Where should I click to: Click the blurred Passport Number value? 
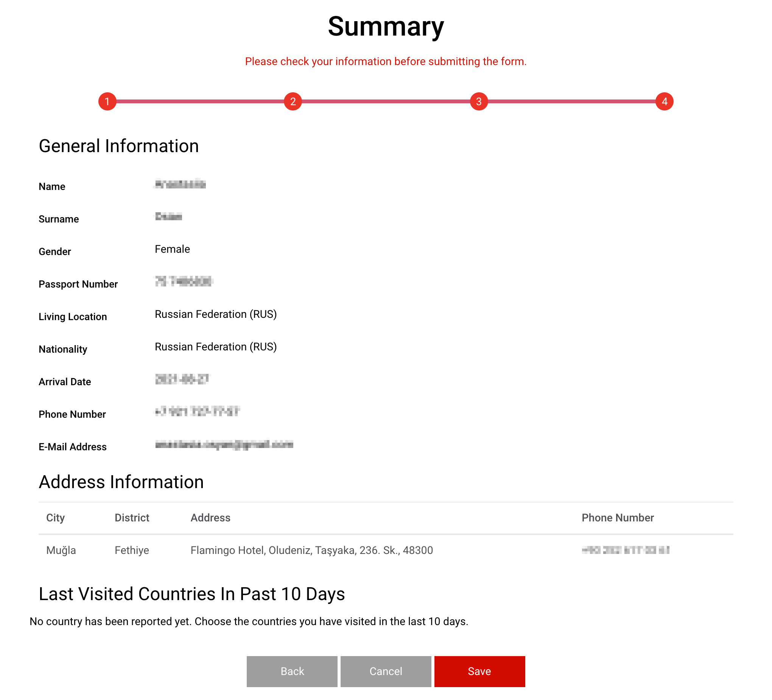tap(184, 282)
